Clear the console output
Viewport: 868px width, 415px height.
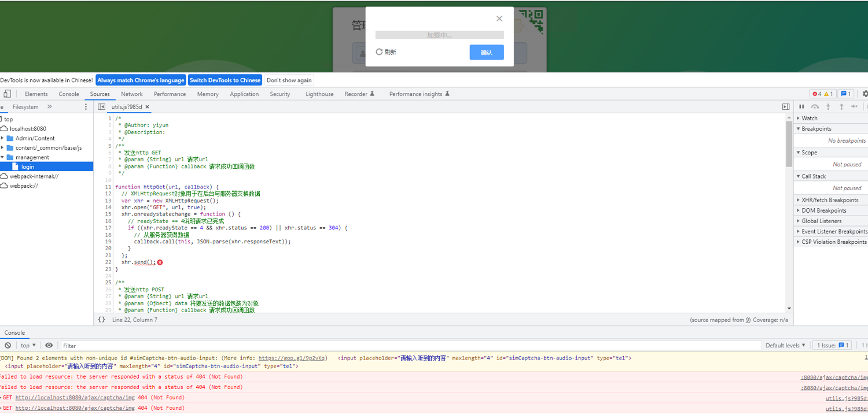point(8,346)
